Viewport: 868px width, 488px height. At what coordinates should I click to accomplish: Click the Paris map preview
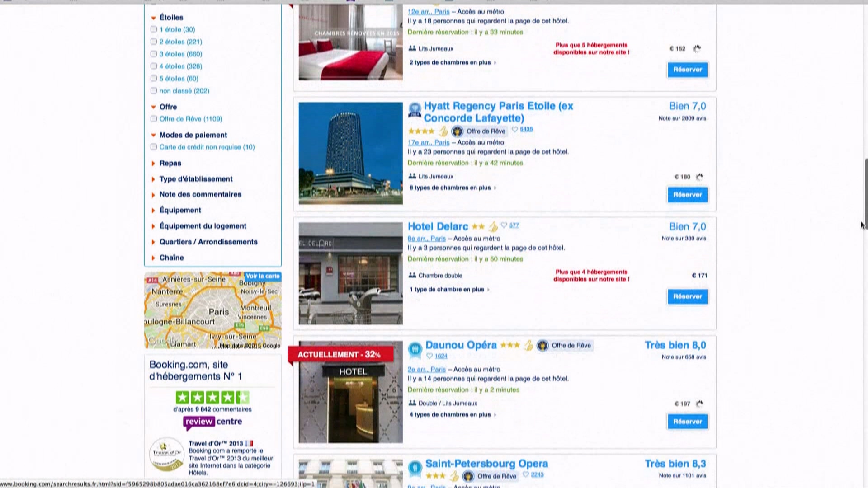coord(212,310)
